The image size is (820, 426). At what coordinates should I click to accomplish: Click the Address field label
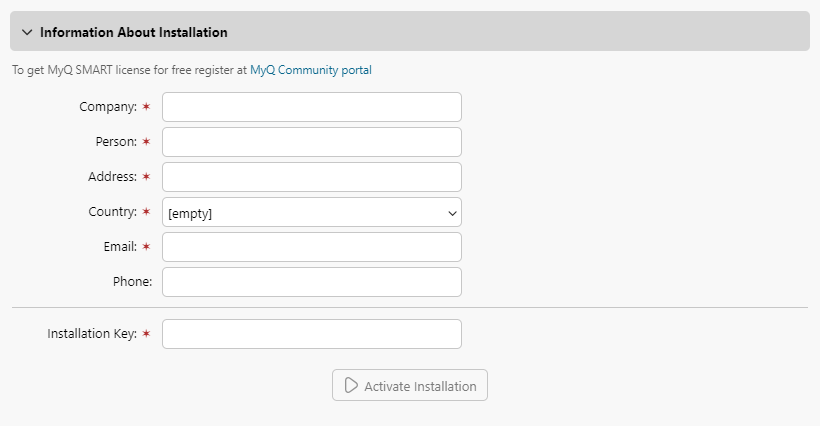(x=112, y=176)
